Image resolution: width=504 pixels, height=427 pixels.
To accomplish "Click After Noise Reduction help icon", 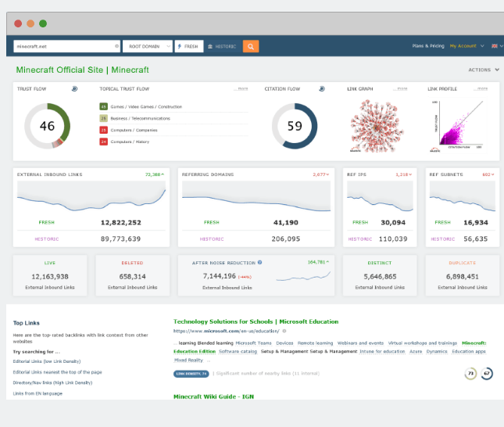I will [259, 263].
